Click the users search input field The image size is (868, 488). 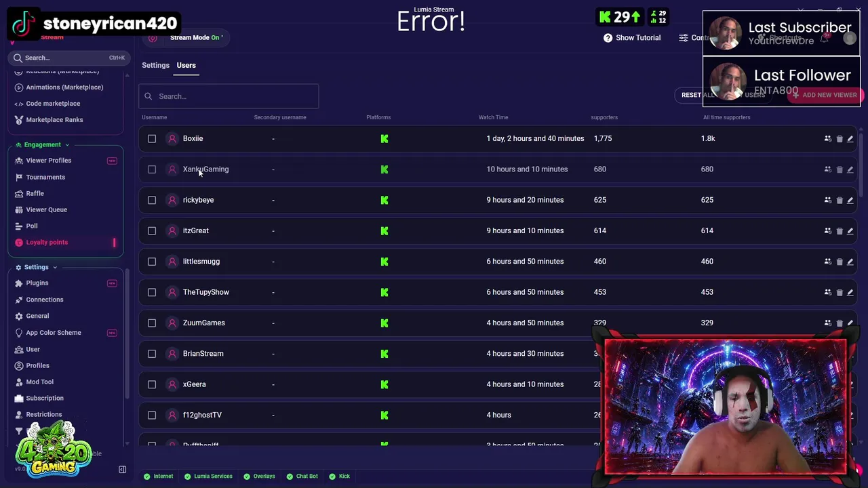(x=229, y=96)
